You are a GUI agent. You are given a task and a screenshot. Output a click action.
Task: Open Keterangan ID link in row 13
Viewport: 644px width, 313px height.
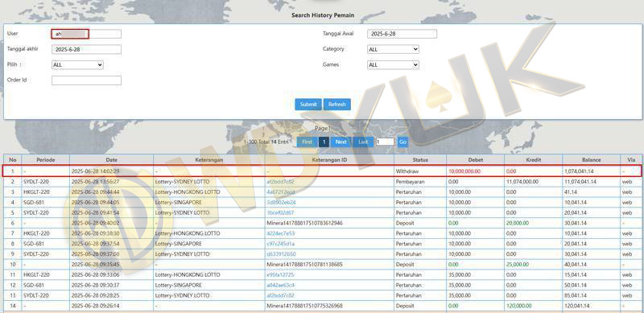click(x=280, y=295)
